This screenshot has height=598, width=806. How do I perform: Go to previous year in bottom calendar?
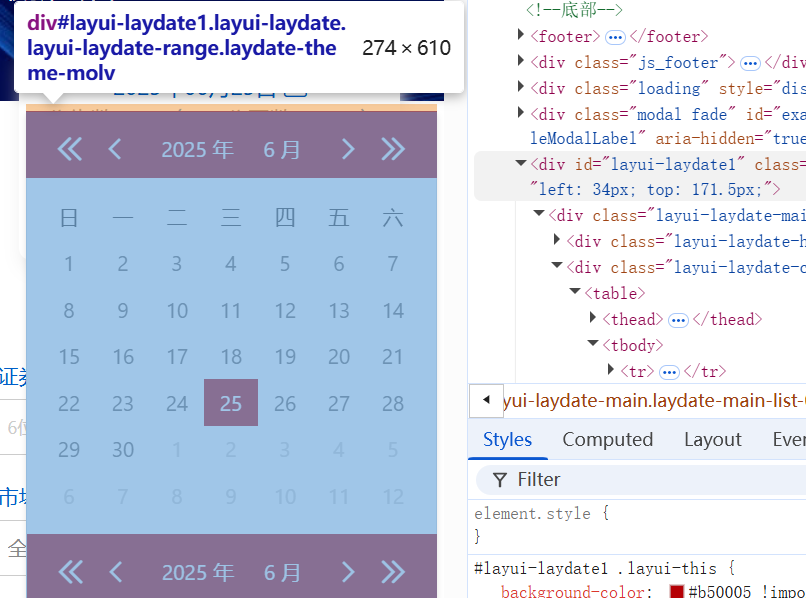70,572
